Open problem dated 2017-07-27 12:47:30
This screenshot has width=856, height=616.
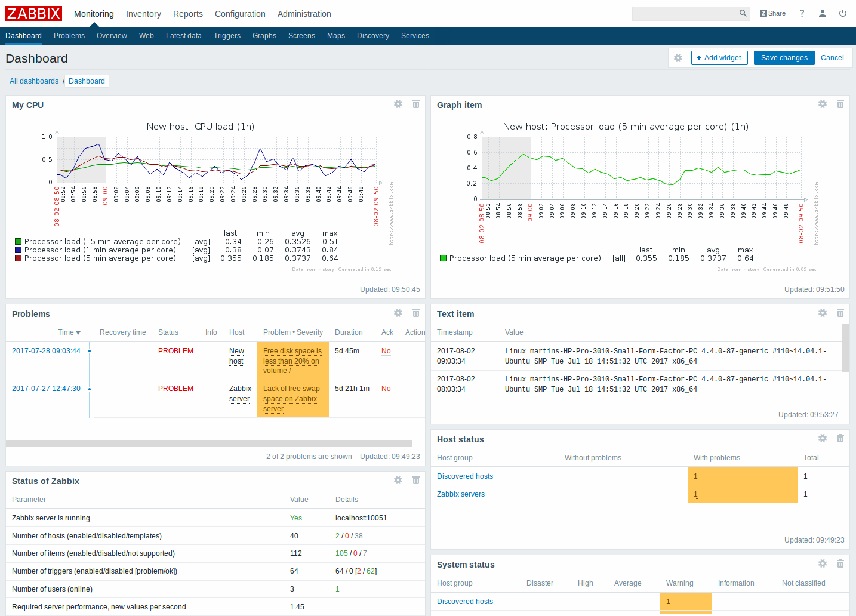(x=46, y=389)
